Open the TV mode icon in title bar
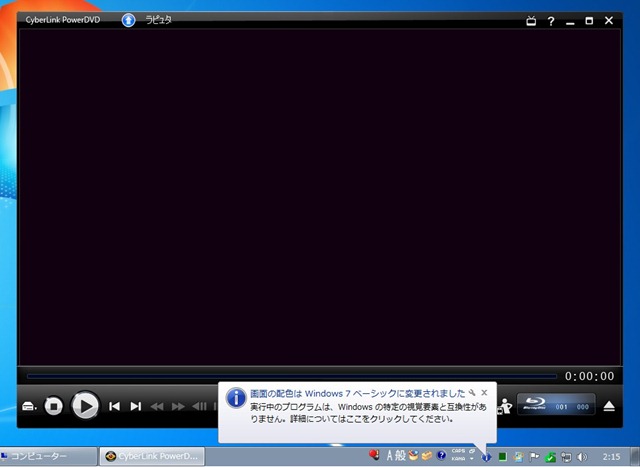The height and width of the screenshot is (467, 640). (x=531, y=20)
